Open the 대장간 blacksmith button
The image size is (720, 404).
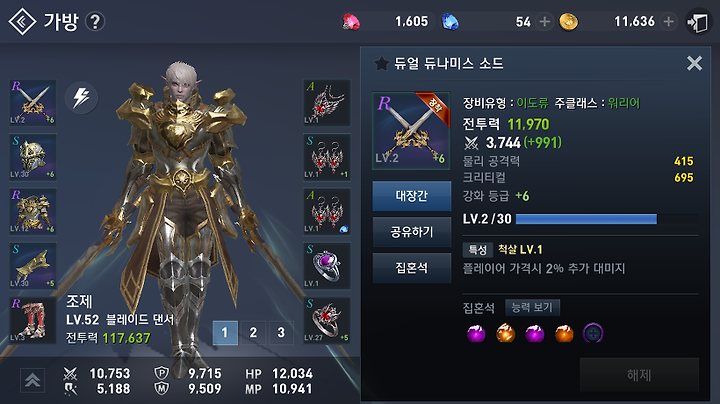(x=411, y=196)
